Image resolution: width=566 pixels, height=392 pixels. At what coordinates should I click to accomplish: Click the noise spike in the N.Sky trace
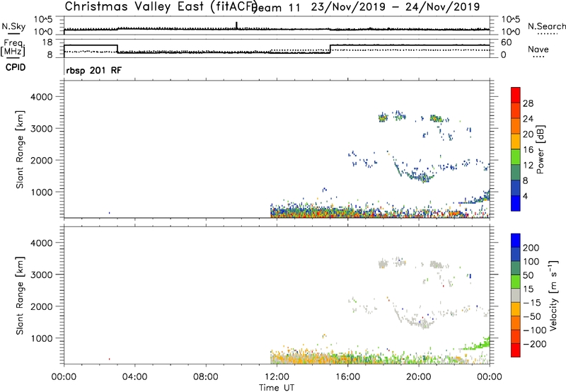[236, 25]
